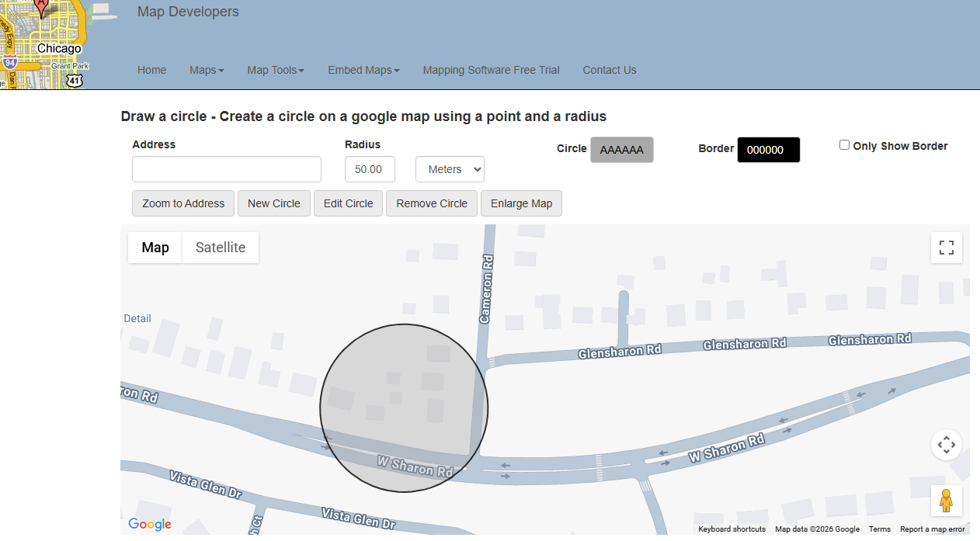
Task: Enable the Only Show Border checkbox
Action: pos(844,145)
